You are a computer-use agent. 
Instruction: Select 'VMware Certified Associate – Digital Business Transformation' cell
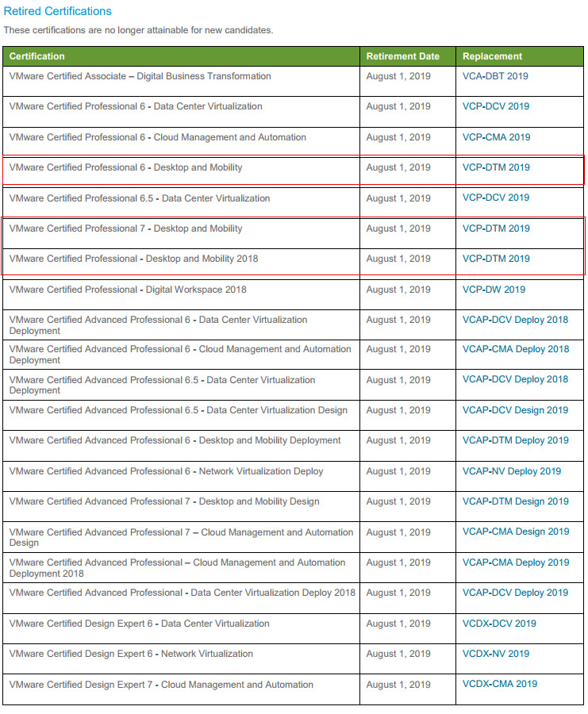(x=181, y=81)
